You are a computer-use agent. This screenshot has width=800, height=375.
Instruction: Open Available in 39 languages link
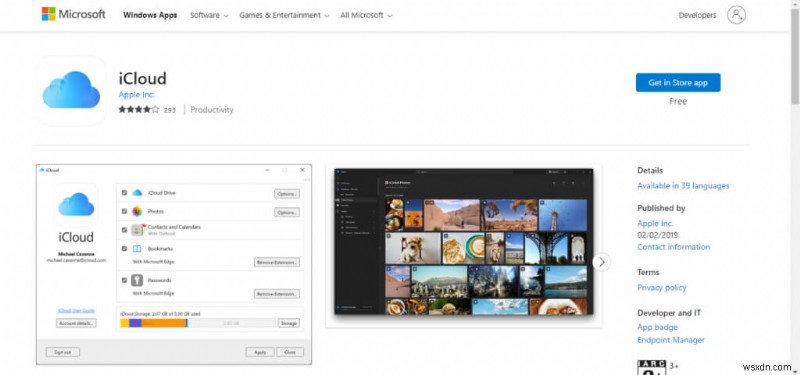[x=683, y=186]
